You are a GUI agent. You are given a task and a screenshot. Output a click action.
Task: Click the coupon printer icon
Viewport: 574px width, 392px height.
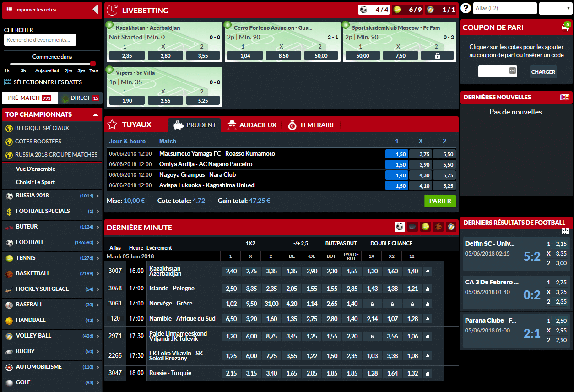(565, 28)
